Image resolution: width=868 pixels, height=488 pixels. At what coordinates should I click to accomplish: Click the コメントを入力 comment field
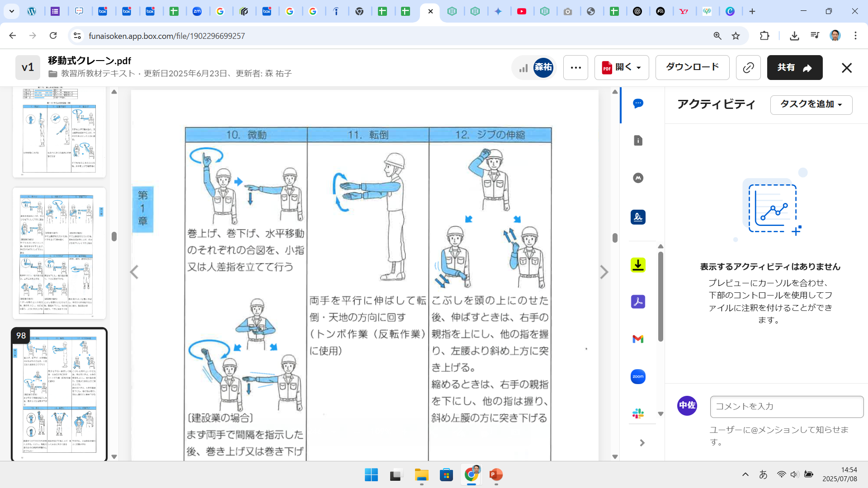click(x=787, y=407)
